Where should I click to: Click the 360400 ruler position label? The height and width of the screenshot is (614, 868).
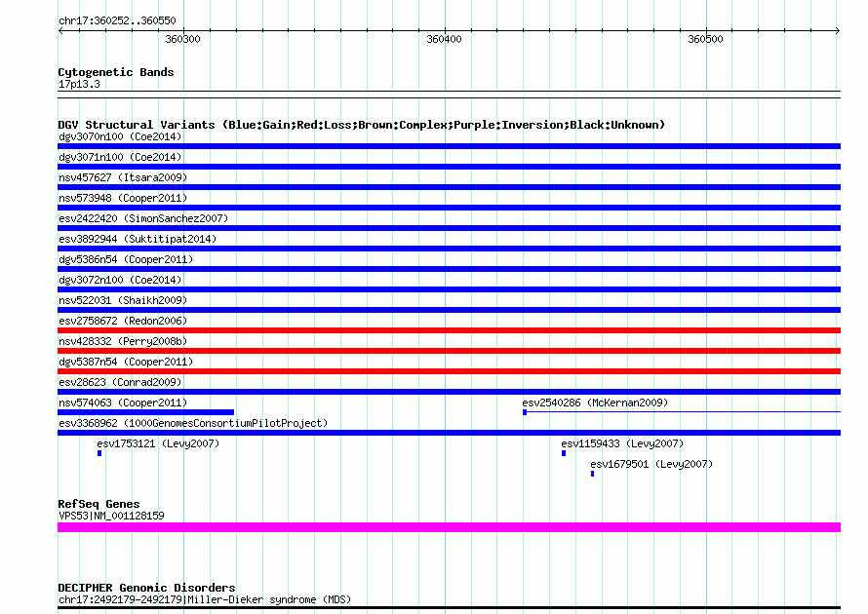click(444, 39)
